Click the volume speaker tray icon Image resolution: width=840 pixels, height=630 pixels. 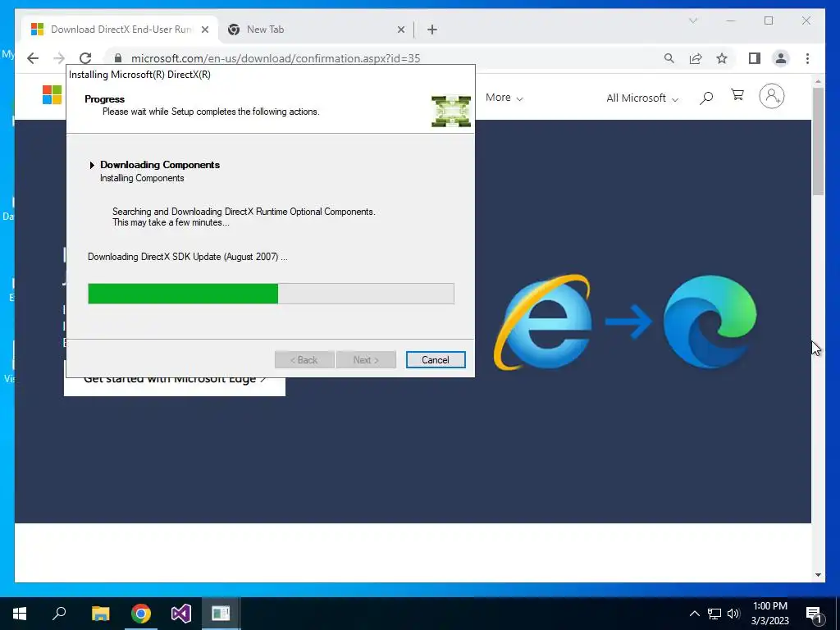[x=733, y=614]
